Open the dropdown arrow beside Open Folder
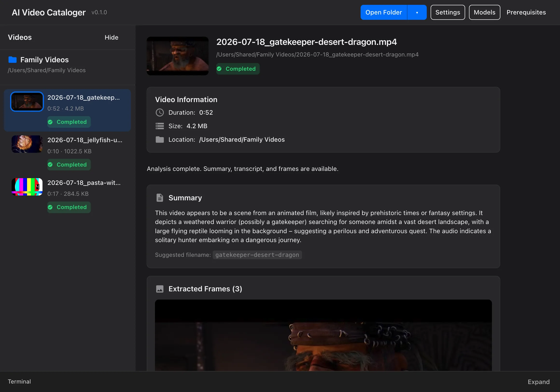The height and width of the screenshot is (392, 560). coord(417,12)
